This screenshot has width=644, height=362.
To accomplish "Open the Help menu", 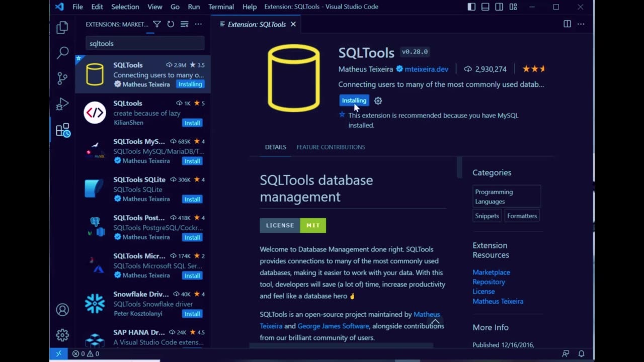I will (x=250, y=7).
